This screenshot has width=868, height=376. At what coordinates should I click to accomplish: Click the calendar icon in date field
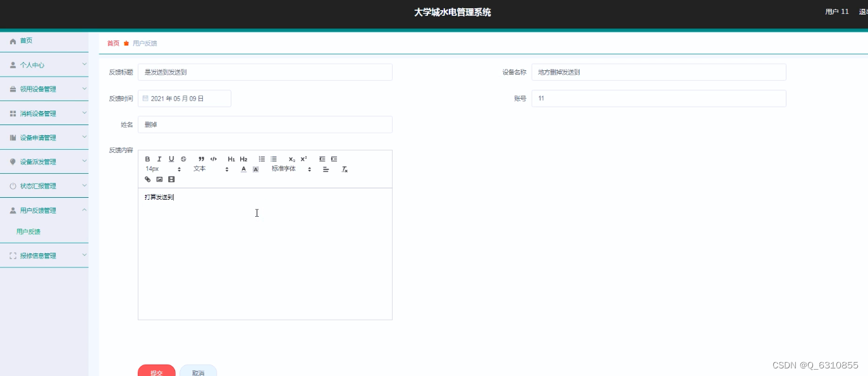145,98
